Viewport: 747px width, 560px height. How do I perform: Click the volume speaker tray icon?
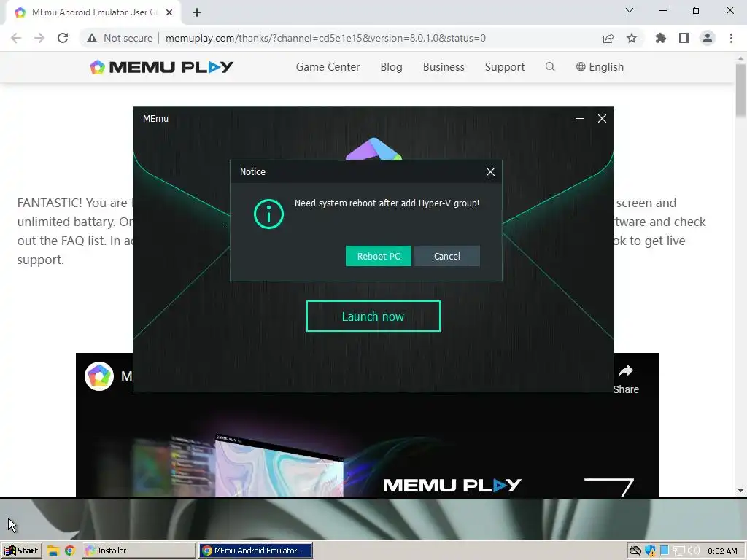(693, 551)
